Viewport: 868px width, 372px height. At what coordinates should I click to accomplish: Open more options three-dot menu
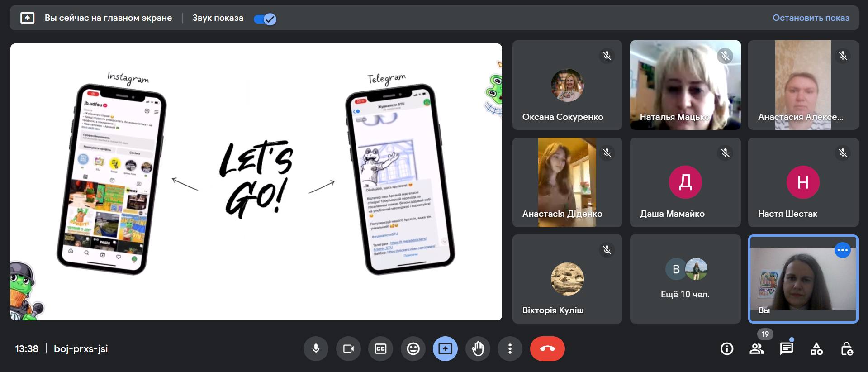[510, 348]
